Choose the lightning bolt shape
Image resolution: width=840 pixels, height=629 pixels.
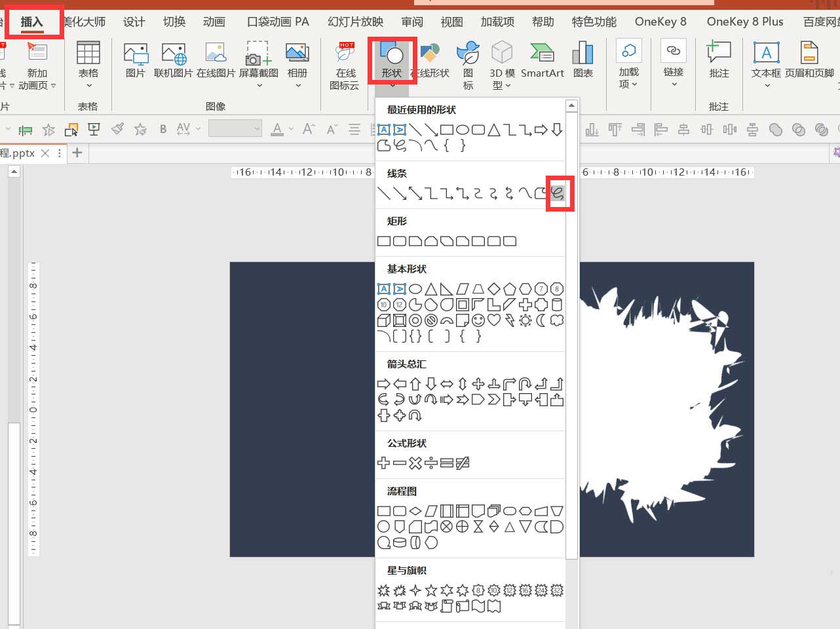[510, 320]
